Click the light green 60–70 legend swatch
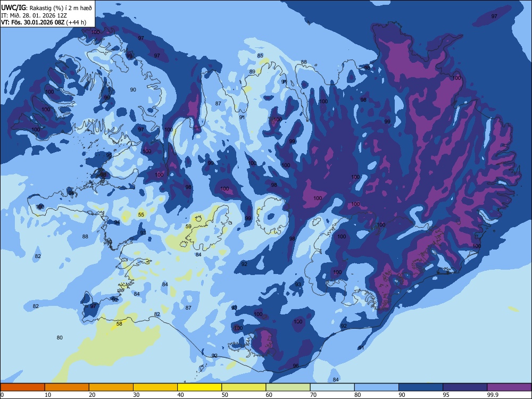This screenshot has width=532, height=399. (288, 387)
